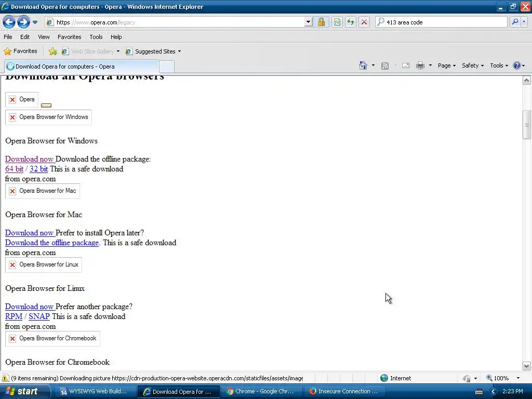532x399 pixels.
Task: Click the RSS feeds icon
Action: 385,66
